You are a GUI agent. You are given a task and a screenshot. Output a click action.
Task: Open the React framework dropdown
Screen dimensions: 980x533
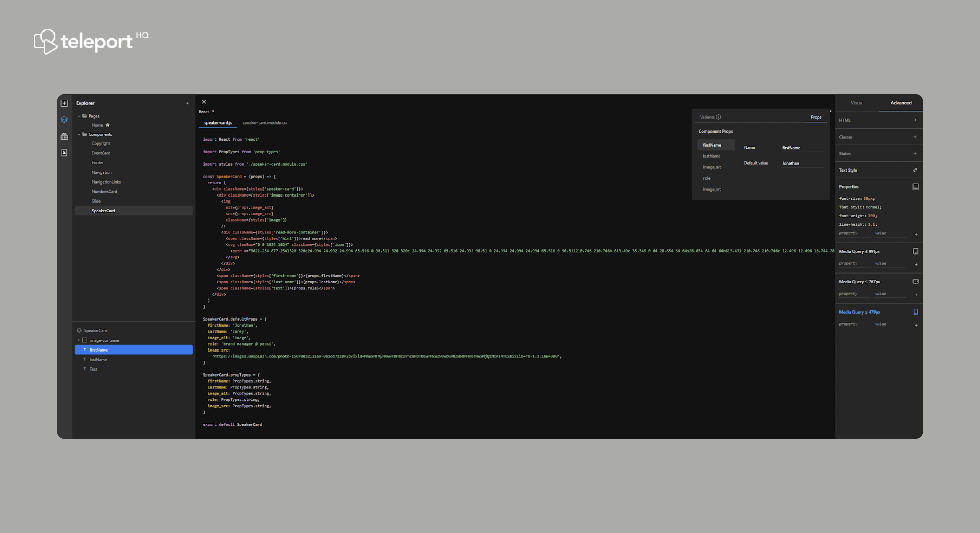click(x=207, y=112)
